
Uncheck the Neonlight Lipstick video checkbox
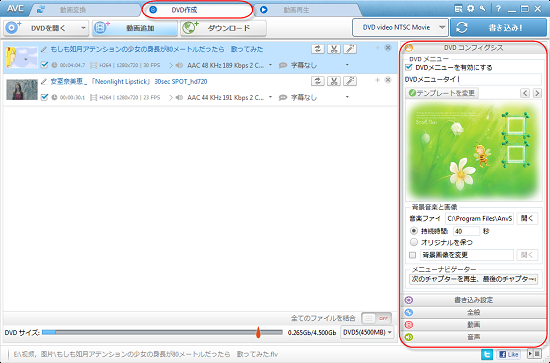44,97
